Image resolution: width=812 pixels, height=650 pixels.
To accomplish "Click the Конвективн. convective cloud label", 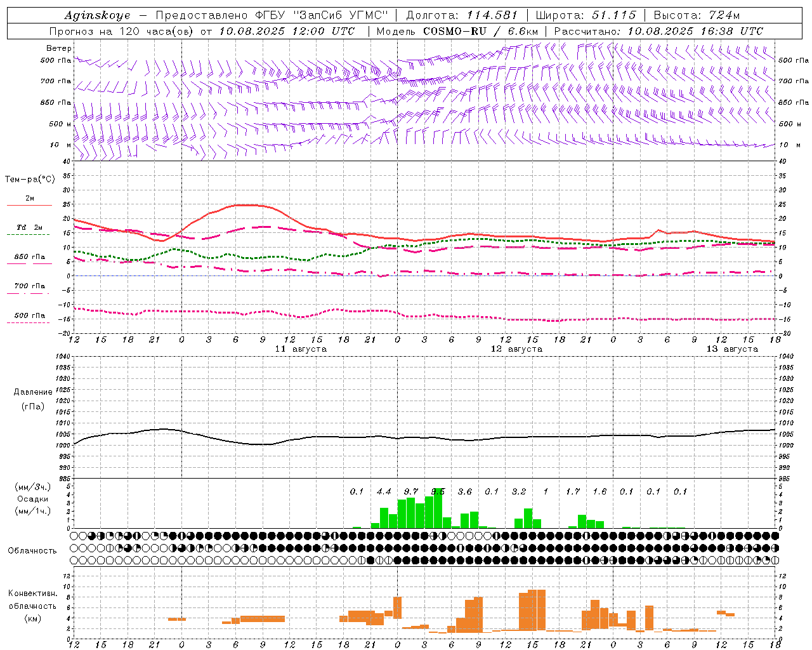I will (x=32, y=594).
